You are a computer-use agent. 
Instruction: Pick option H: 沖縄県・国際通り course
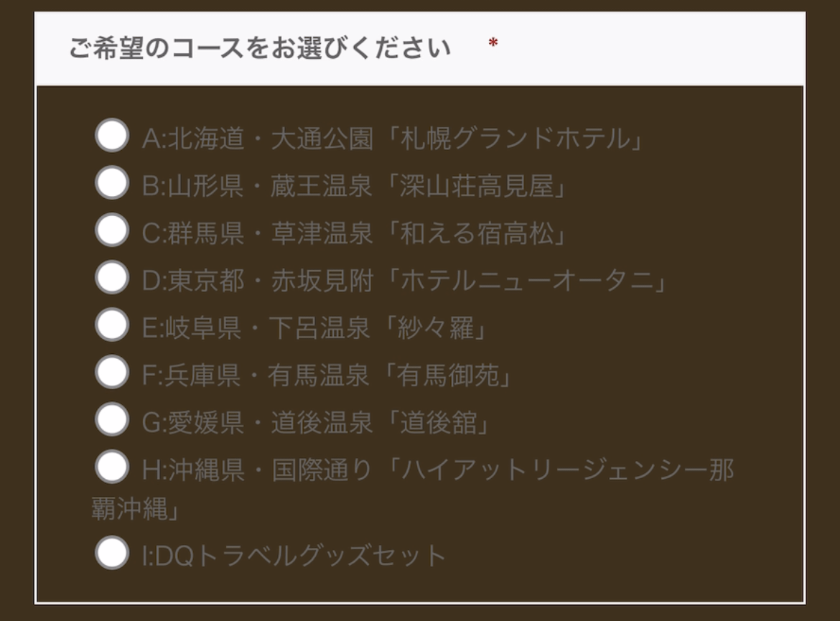point(111,467)
